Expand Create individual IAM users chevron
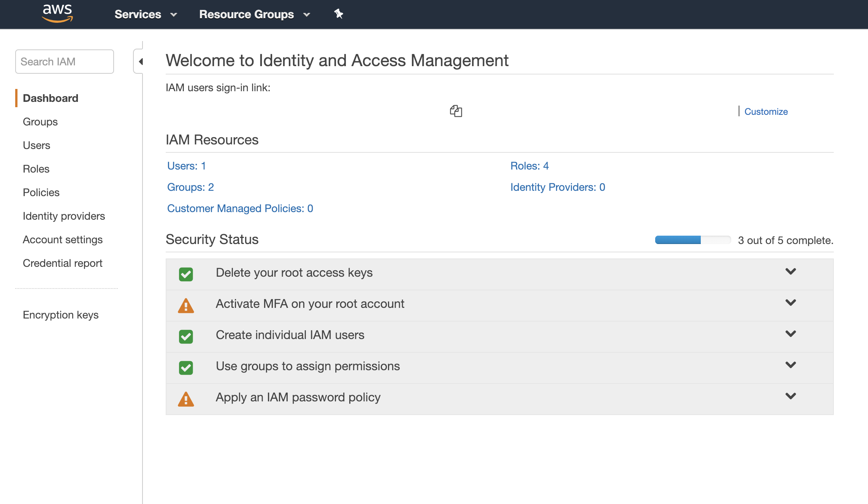Image resolution: width=868 pixels, height=504 pixels. pyautogui.click(x=790, y=334)
